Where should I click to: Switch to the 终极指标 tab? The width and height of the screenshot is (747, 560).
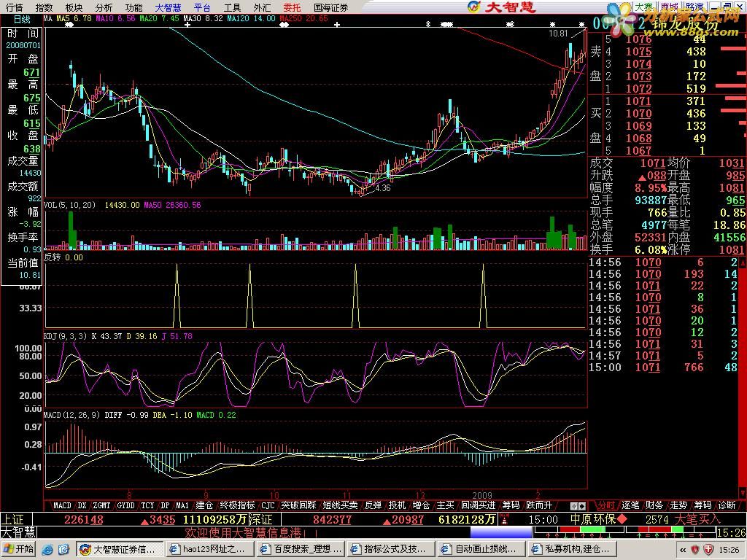[237, 505]
